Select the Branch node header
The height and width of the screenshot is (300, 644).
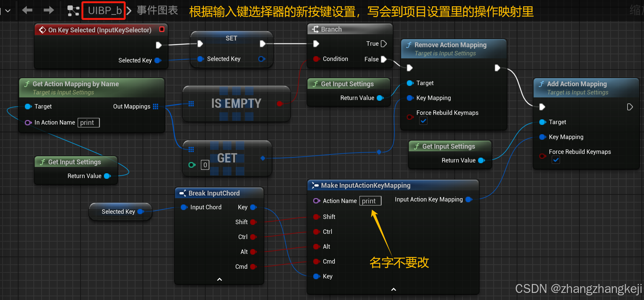(x=350, y=29)
